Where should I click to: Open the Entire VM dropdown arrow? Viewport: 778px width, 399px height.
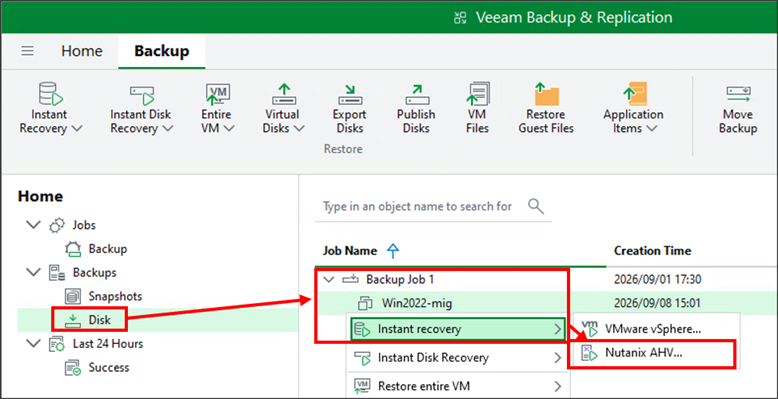(x=229, y=128)
